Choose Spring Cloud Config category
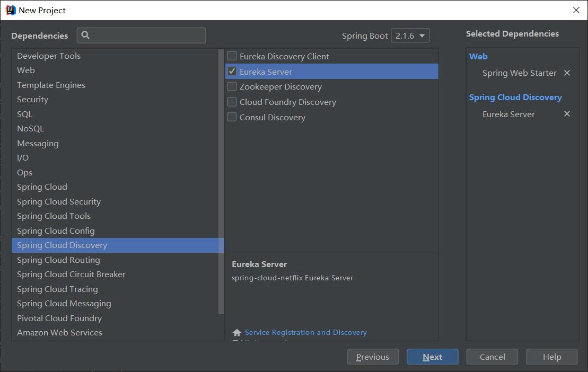Screen dimensions: 588x372 click(x=115, y=231)
